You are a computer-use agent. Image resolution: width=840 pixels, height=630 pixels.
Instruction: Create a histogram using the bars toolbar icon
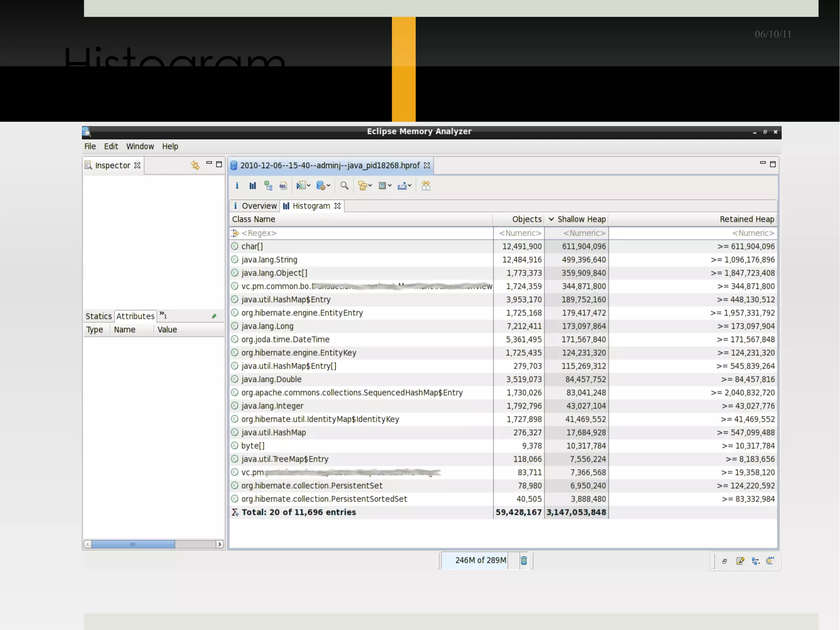[253, 186]
